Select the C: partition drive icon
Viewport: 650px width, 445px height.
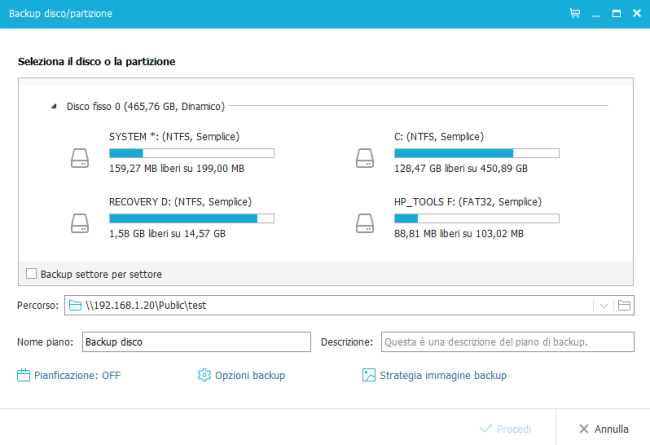coord(365,158)
